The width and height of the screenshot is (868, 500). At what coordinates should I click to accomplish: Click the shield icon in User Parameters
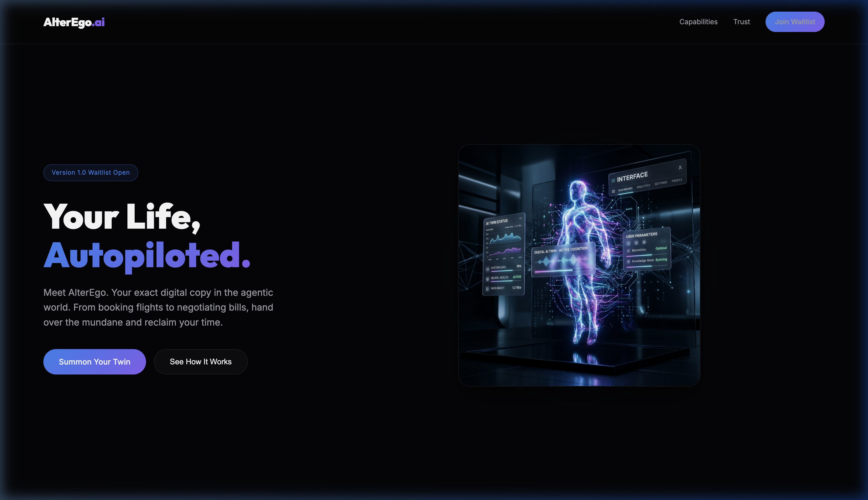coord(628,243)
